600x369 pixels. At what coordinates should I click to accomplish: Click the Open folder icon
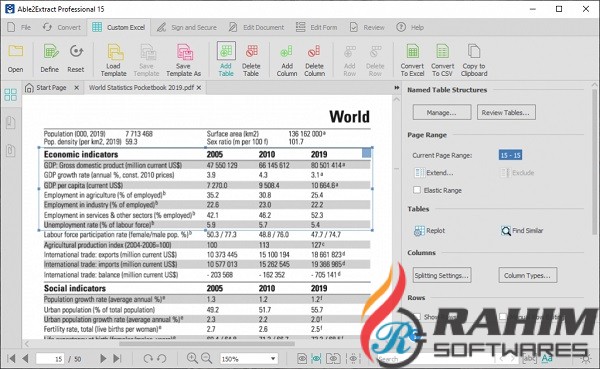pyautogui.click(x=16, y=51)
